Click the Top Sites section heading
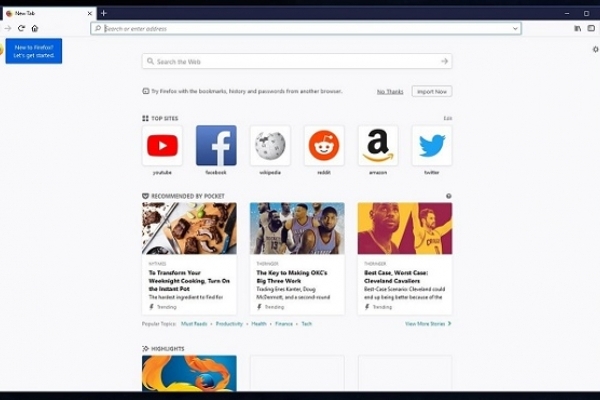The height and width of the screenshot is (400, 600). 165,118
